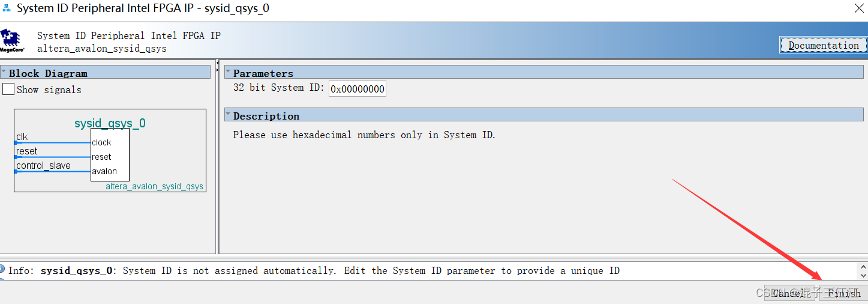This screenshot has width=868, height=304.
Task: Click the Cancel button
Action: 789,293
